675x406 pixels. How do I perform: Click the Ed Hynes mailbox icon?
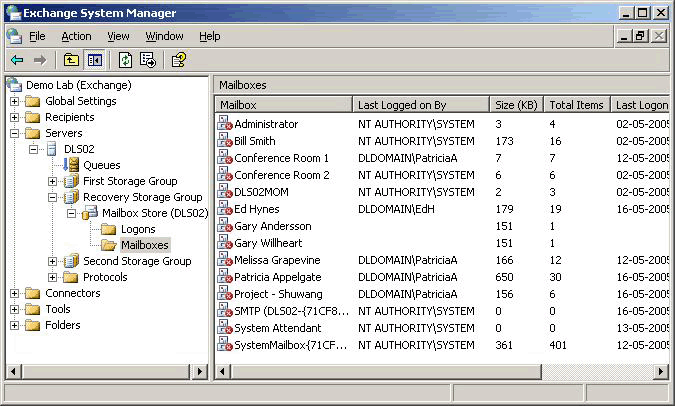pyautogui.click(x=225, y=209)
